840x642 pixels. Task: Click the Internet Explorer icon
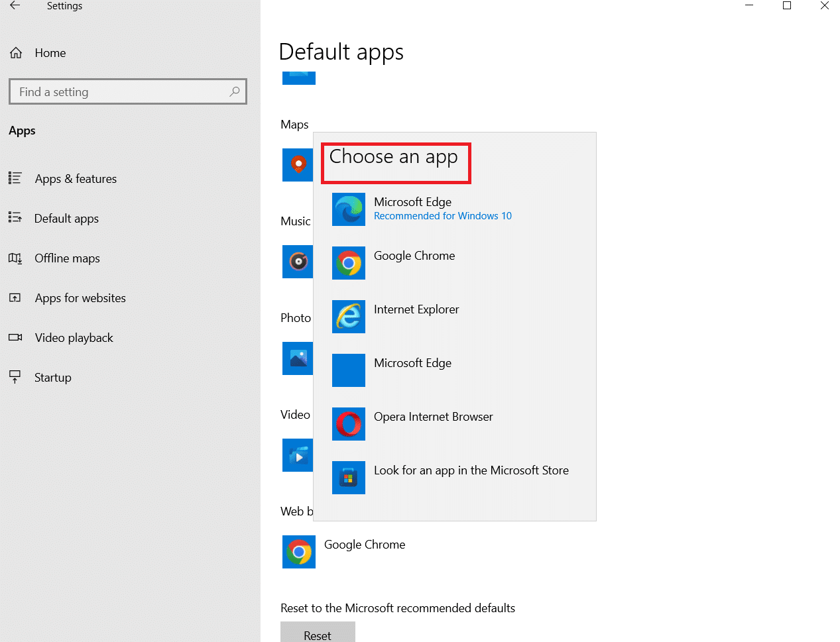[x=349, y=317]
